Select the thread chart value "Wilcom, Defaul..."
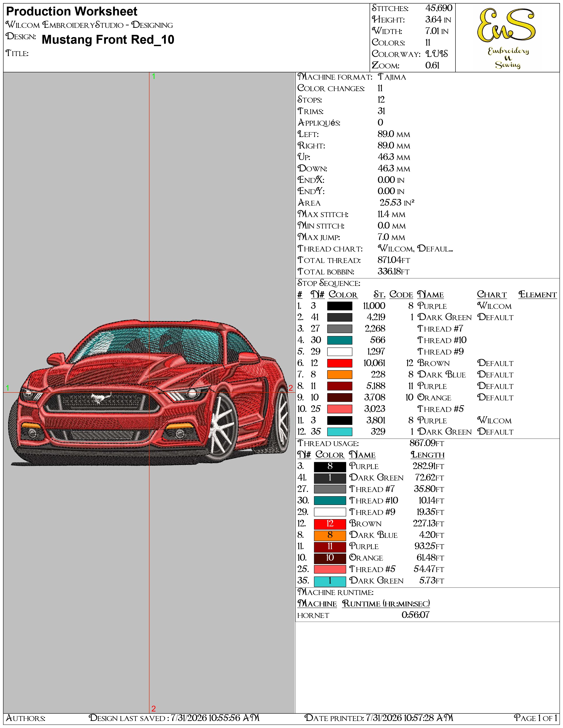 (x=415, y=248)
